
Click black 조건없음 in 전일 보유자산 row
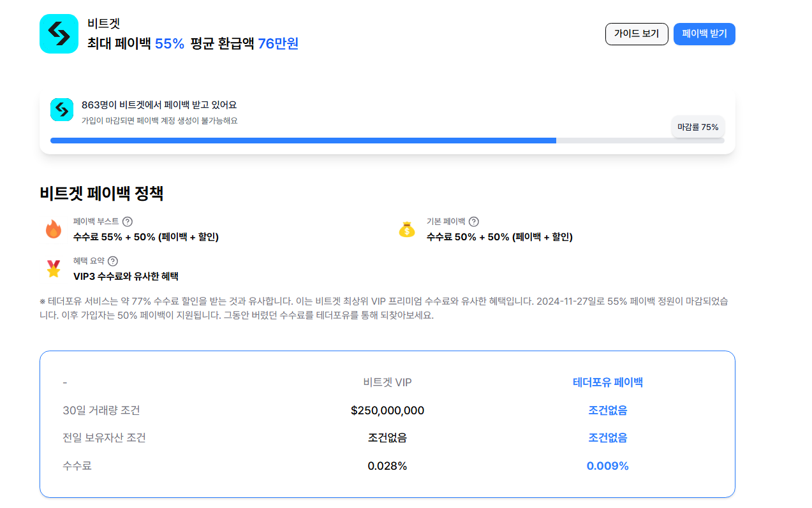tap(387, 438)
